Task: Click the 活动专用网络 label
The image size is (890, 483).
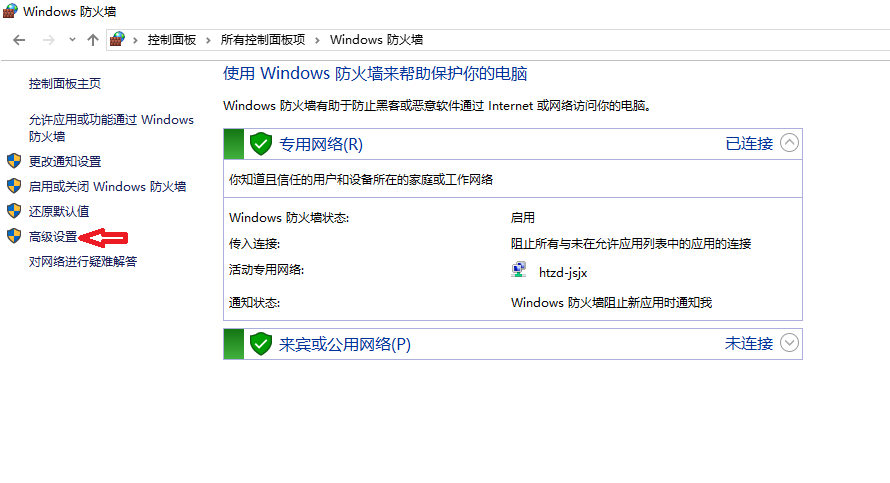Action: click(266, 270)
